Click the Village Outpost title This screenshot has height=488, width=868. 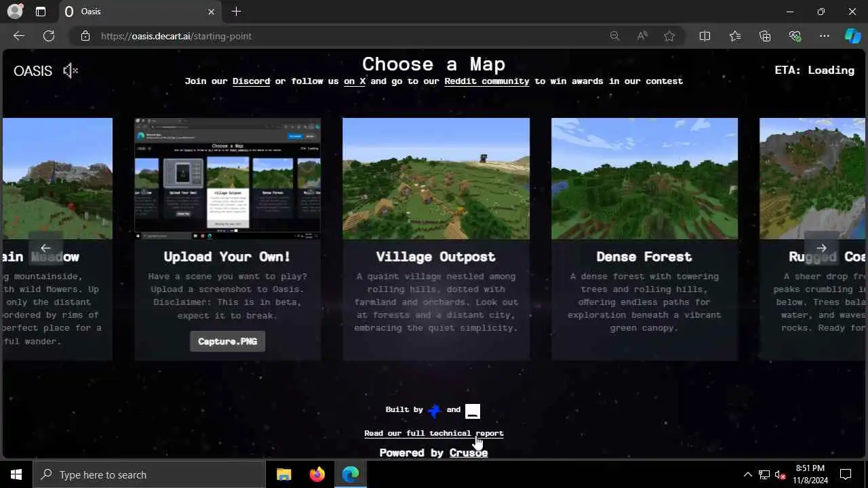(436, 257)
